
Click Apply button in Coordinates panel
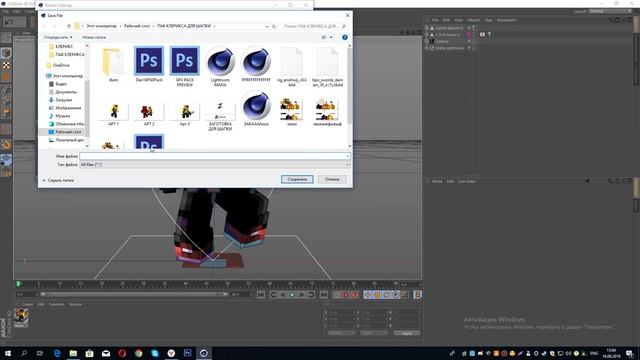click(407, 333)
